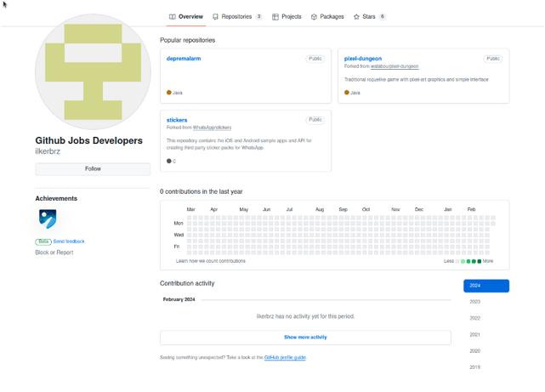Open the achievement badge icon

point(48,219)
